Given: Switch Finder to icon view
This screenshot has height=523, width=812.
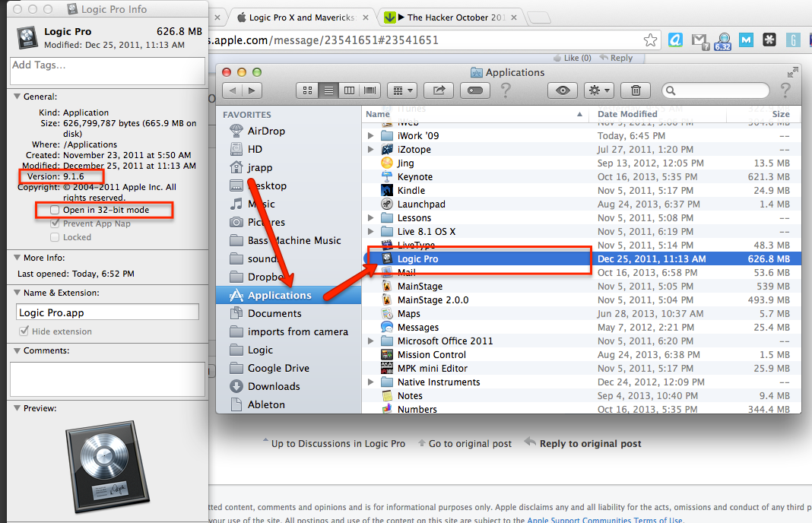Looking at the screenshot, I should [307, 90].
